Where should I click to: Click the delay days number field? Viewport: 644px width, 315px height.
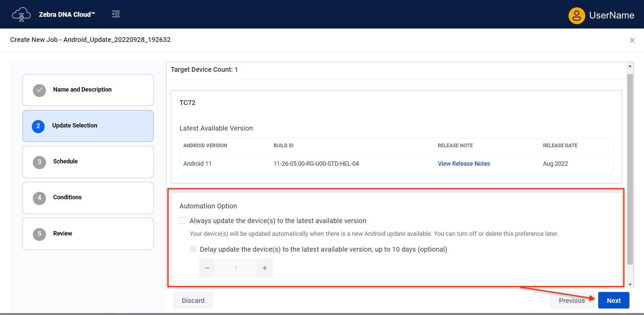click(236, 268)
